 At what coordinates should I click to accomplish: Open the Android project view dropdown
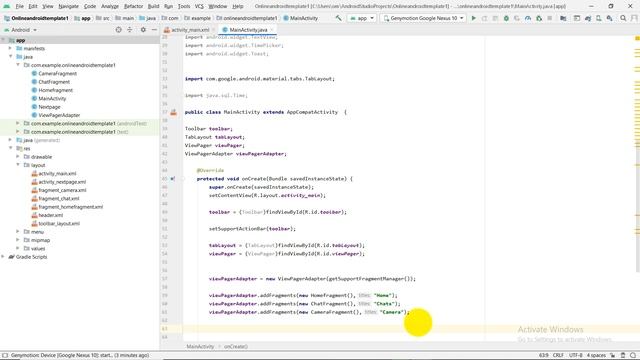coord(20,30)
